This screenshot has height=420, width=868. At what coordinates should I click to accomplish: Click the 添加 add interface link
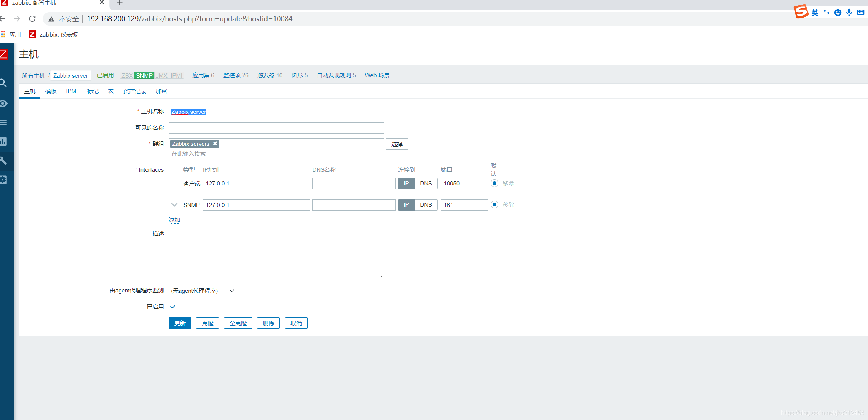[x=174, y=220]
